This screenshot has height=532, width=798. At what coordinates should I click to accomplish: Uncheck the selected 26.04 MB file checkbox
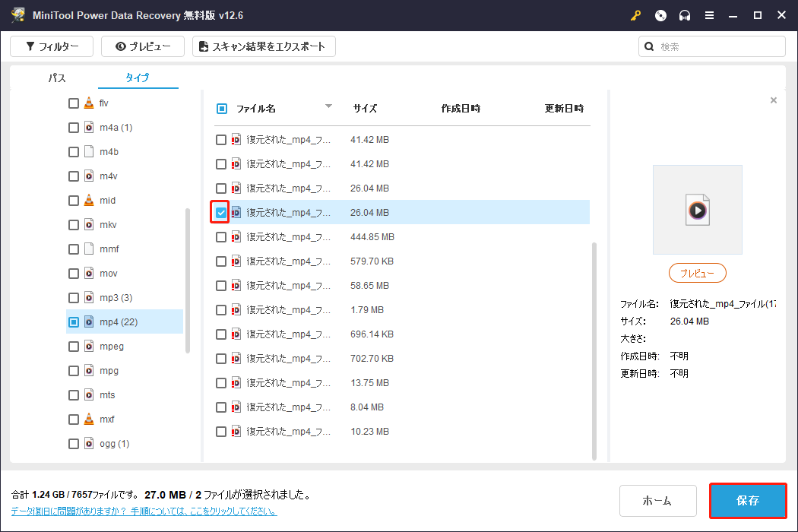221,212
